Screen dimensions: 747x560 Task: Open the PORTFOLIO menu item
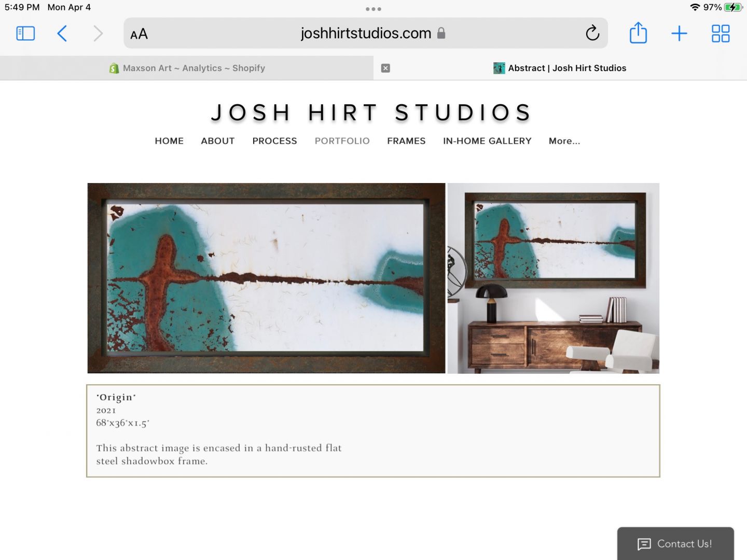[x=342, y=141]
